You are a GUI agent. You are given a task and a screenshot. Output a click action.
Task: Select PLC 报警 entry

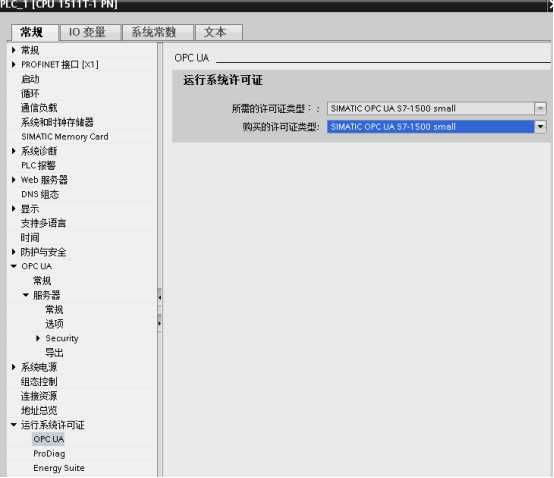38,165
